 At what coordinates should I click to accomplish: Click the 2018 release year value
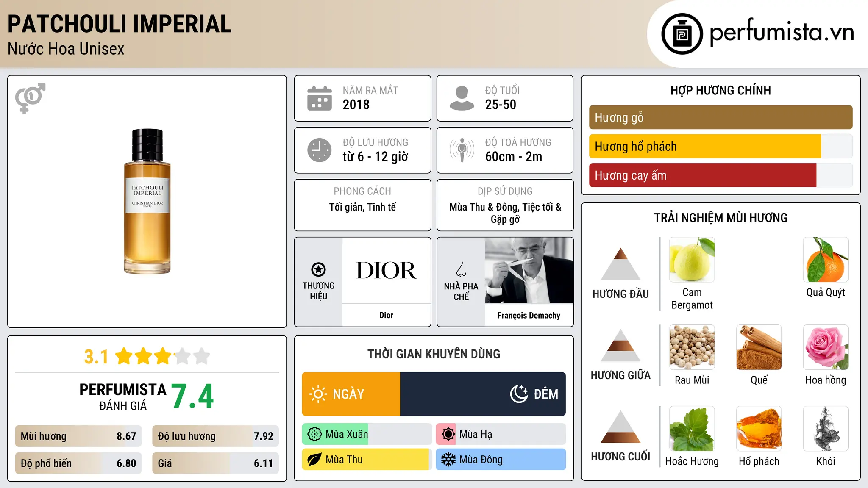[356, 105]
